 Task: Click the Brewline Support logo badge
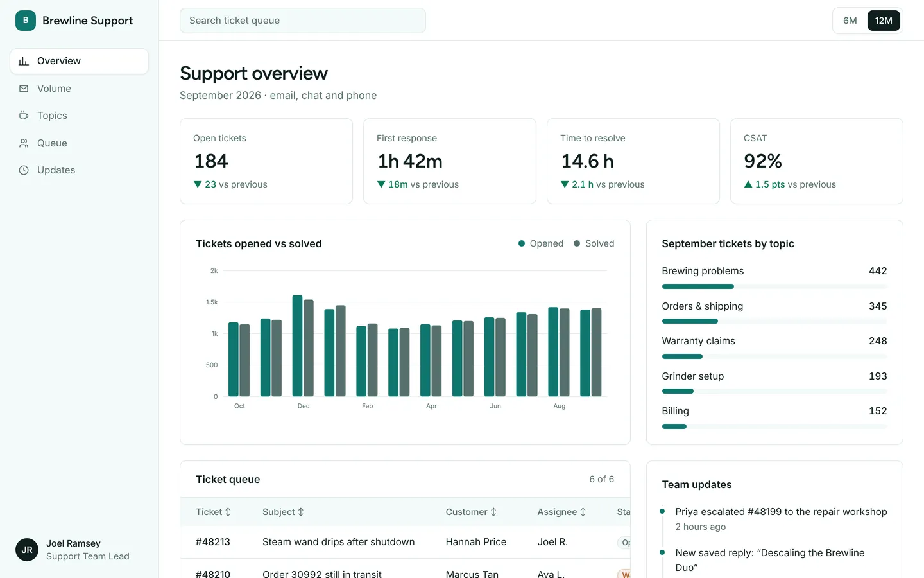point(26,21)
